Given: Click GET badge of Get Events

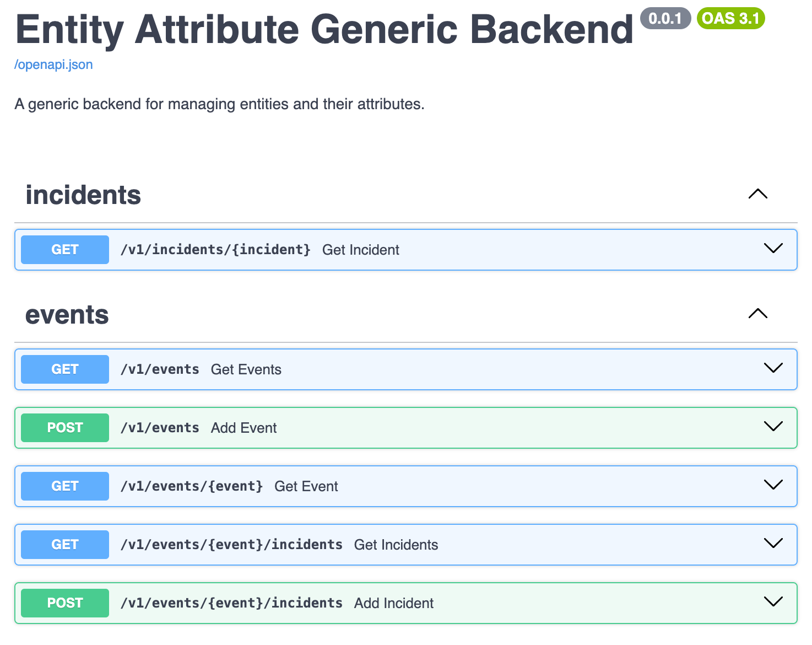Looking at the screenshot, I should coord(65,369).
